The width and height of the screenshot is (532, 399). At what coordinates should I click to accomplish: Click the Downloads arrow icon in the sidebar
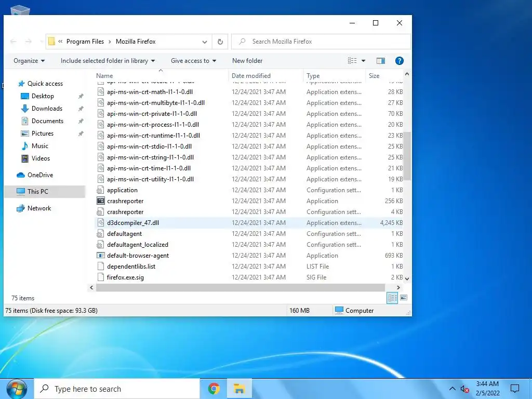tap(25, 109)
